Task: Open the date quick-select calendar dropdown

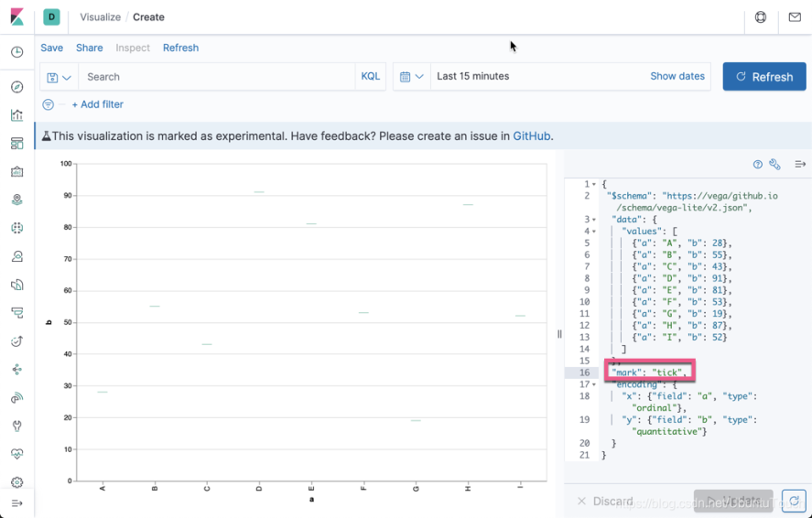Action: tap(412, 77)
